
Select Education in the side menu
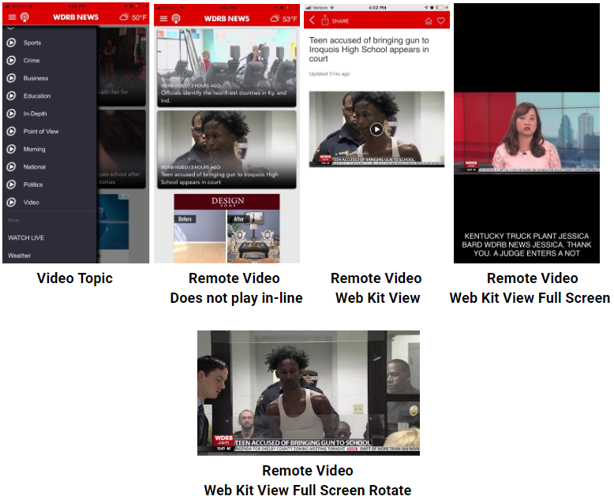point(37,96)
